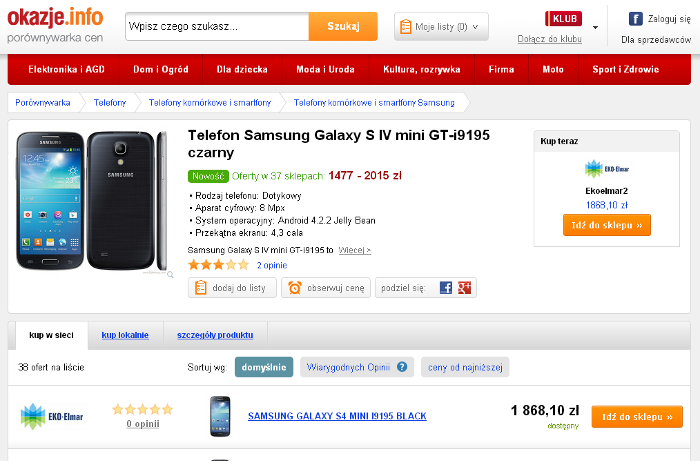
Task: Share product on Google Plus icon
Action: tap(464, 288)
